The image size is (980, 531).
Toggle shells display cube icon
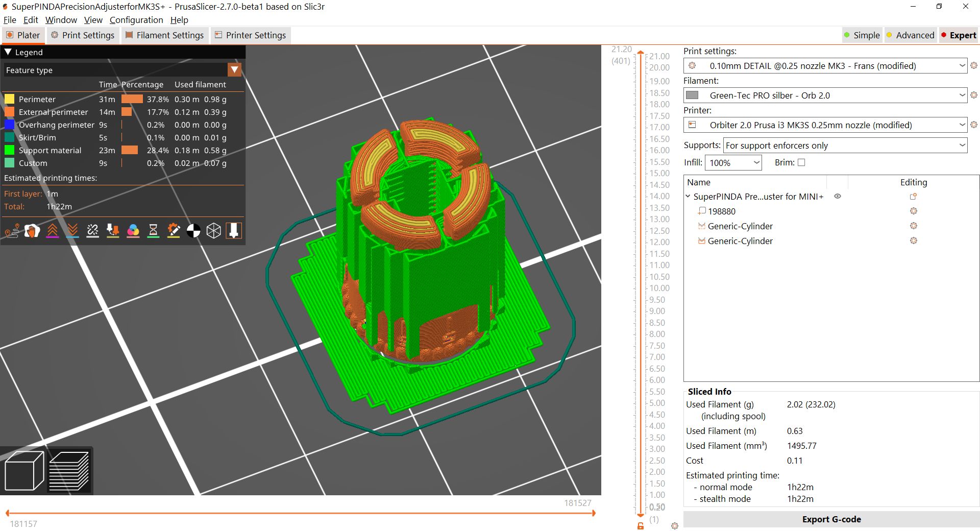coord(213,230)
